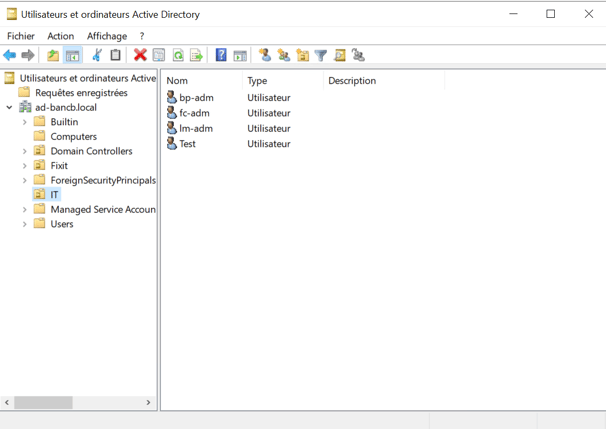Viewport: 606px width, 429px height.
Task: Toggle the Action pane icon
Action: [240, 55]
